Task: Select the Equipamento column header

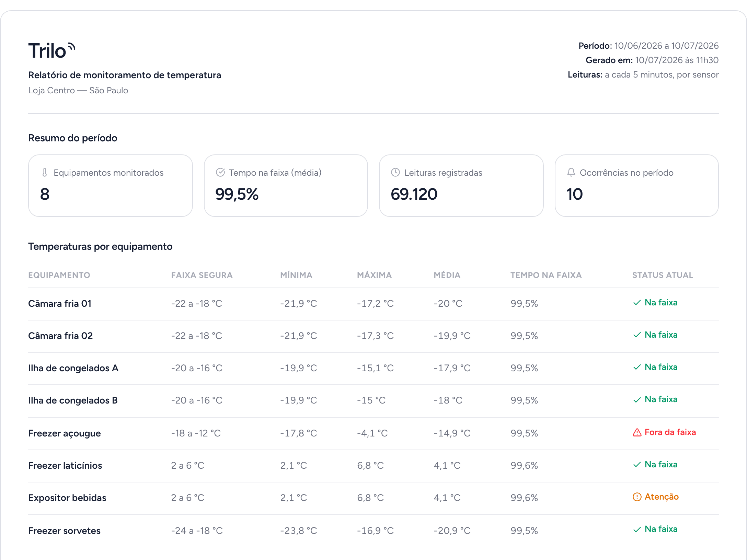Action: pos(59,275)
